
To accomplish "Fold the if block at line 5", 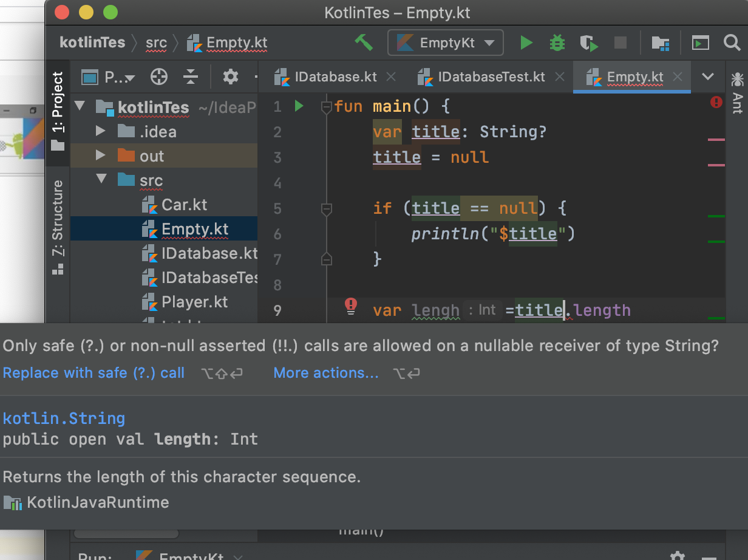I will tap(326, 209).
